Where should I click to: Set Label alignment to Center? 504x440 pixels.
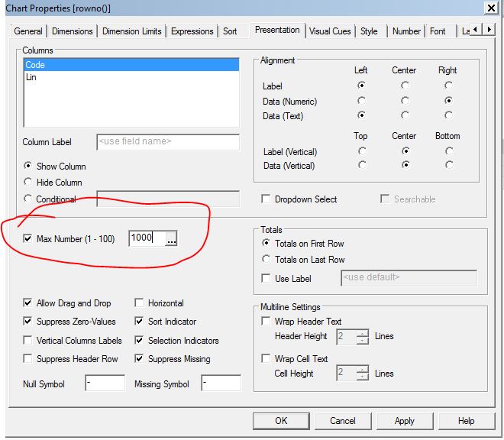coord(405,86)
